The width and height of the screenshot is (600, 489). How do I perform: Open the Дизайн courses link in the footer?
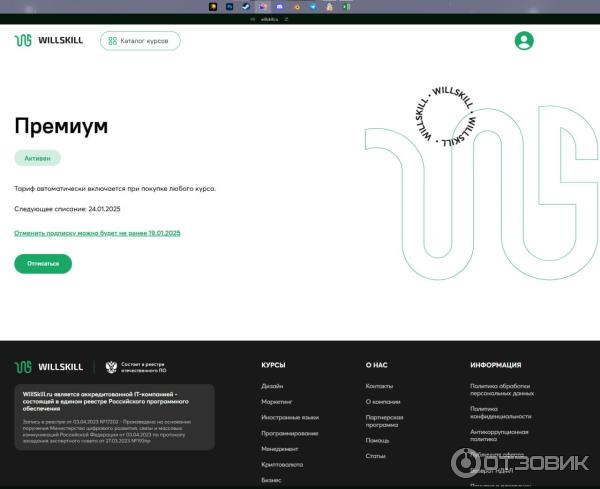point(272,386)
